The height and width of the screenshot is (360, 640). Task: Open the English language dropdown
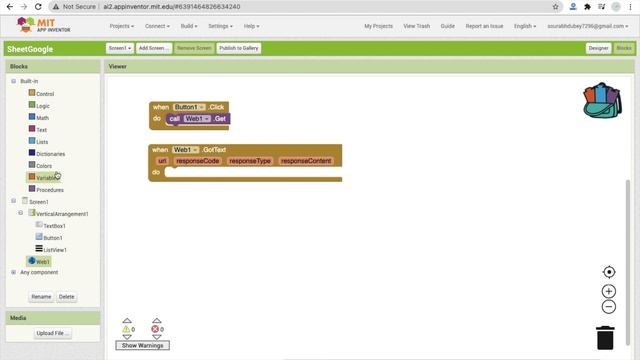(x=525, y=26)
